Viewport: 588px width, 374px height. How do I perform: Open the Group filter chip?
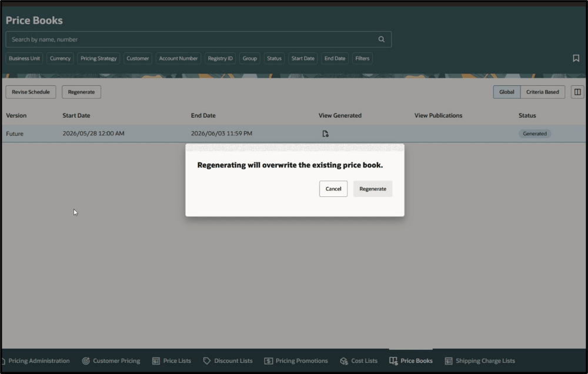(249, 58)
